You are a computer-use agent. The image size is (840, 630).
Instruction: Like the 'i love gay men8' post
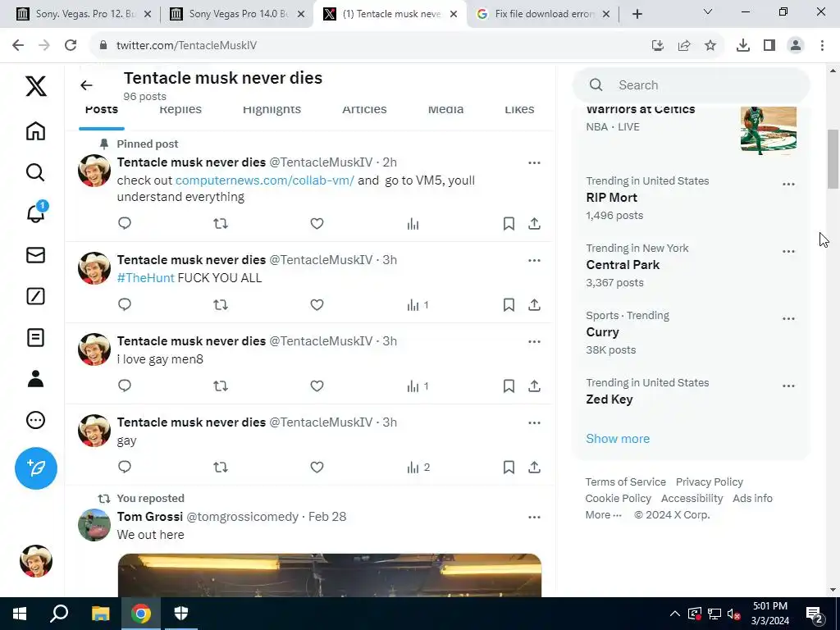pos(317,386)
